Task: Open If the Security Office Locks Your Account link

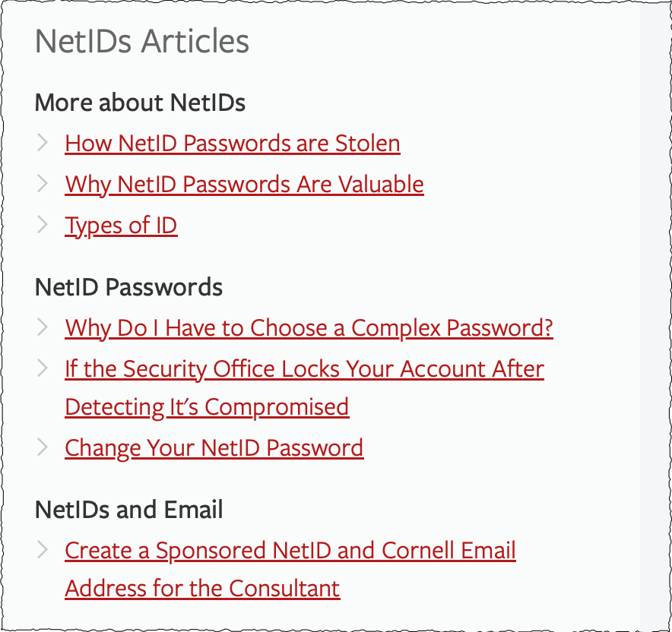Action: click(x=304, y=369)
